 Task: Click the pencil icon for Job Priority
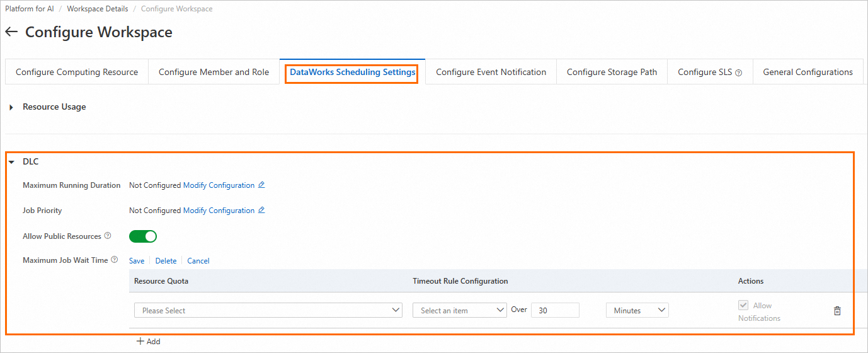261,211
